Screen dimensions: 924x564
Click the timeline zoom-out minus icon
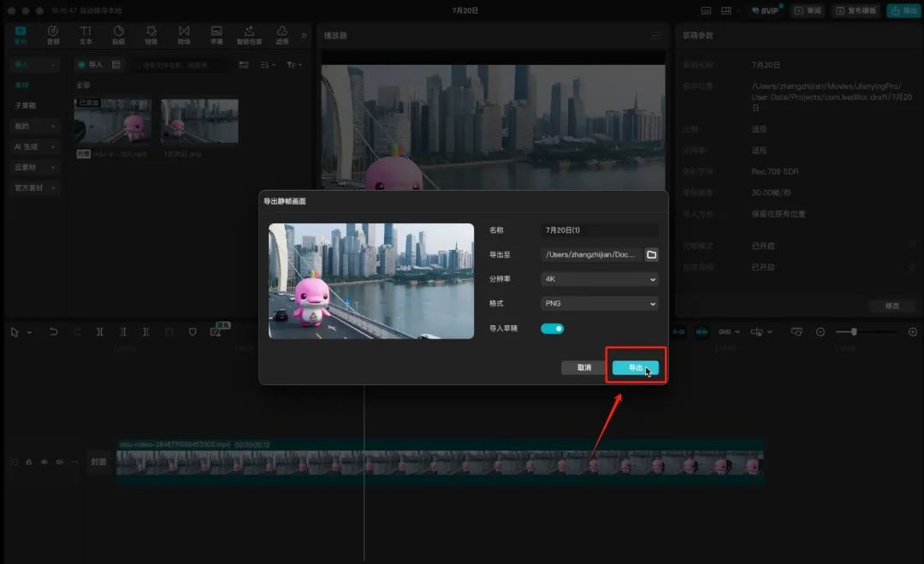point(820,332)
